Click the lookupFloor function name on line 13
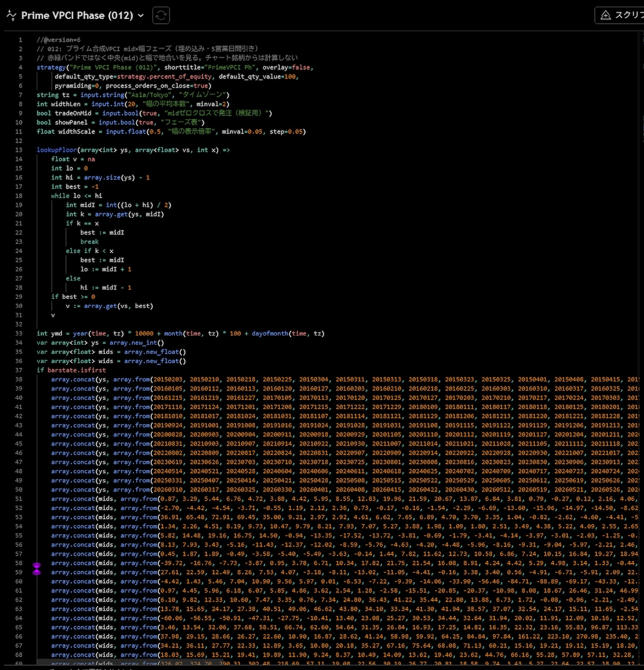This screenshot has width=644, height=670. click(x=57, y=150)
